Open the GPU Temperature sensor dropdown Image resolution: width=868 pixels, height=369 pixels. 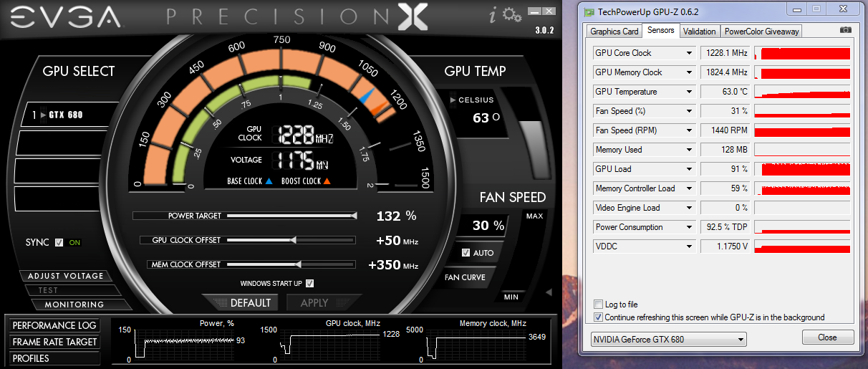[x=689, y=92]
